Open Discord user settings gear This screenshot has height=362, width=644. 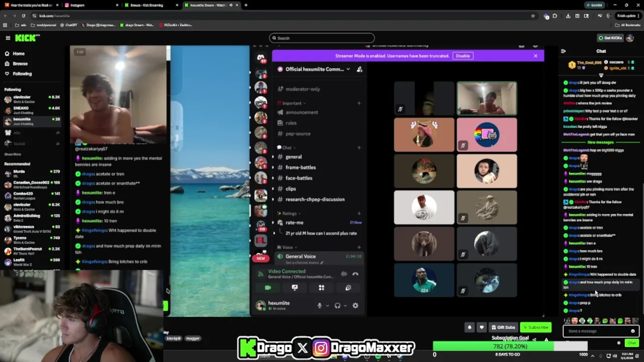point(355,305)
